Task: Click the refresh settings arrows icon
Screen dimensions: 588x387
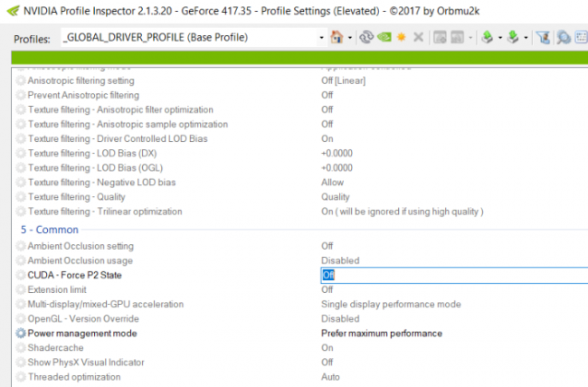Action: coord(366,37)
